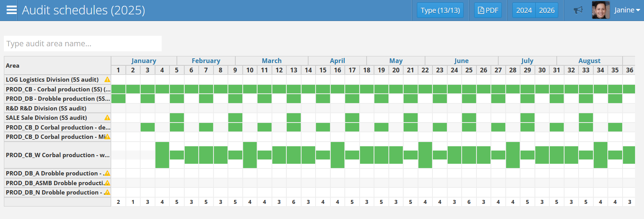Image resolution: width=644 pixels, height=219 pixels.
Task: Export schedule with the PDF button
Action: [488, 10]
